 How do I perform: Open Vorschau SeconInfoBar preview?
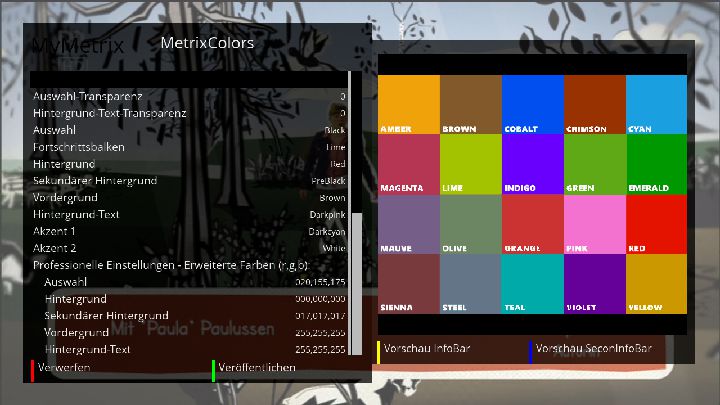pos(593,349)
